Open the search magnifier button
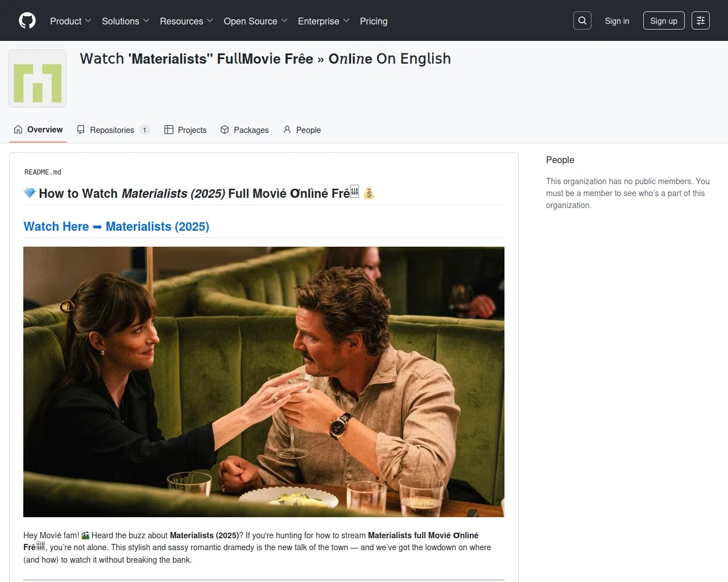728x582 pixels. tap(582, 21)
